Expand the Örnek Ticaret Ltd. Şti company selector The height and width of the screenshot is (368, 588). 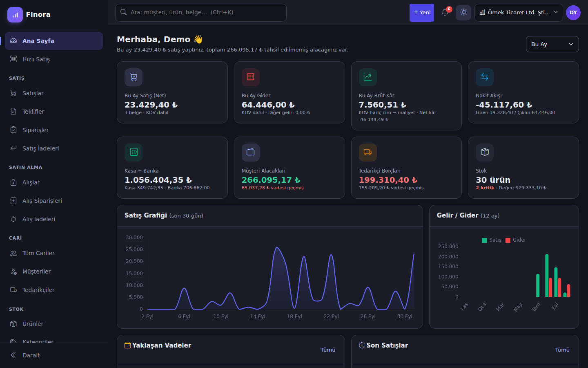tap(519, 13)
